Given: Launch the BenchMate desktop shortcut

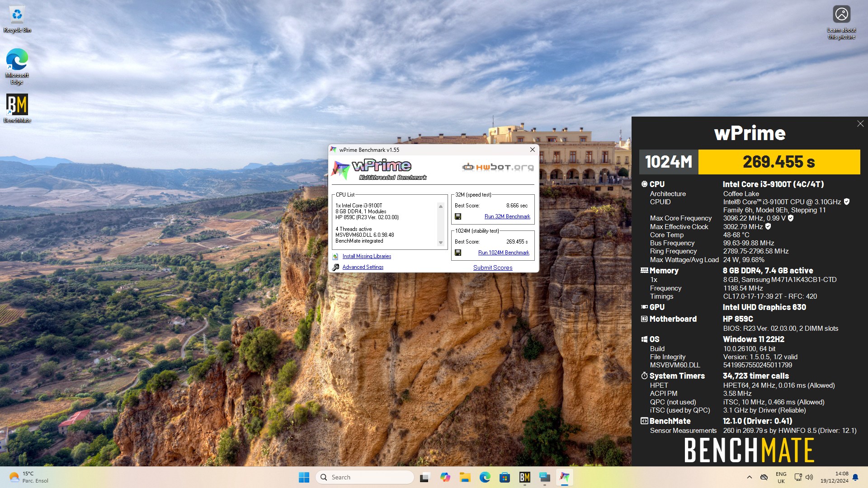Looking at the screenshot, I should (17, 108).
